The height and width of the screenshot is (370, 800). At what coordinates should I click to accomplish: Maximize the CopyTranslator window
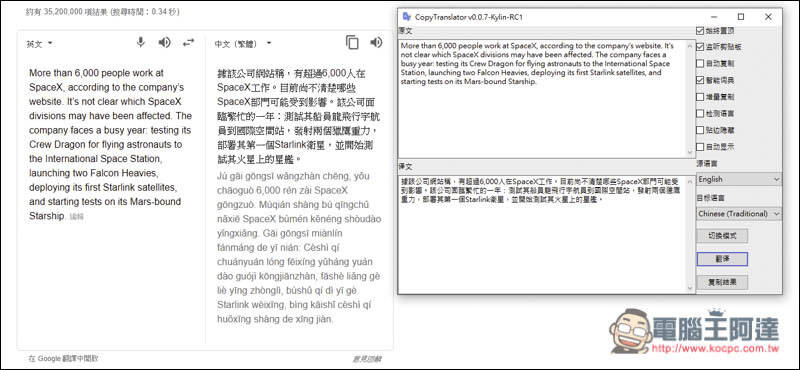[741, 17]
